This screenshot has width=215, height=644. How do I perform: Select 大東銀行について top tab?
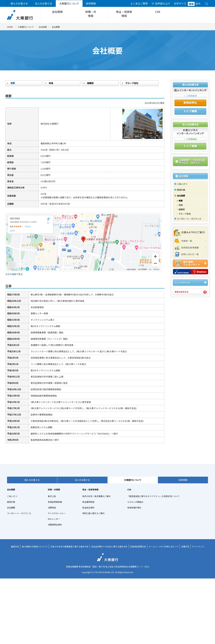point(69,4)
